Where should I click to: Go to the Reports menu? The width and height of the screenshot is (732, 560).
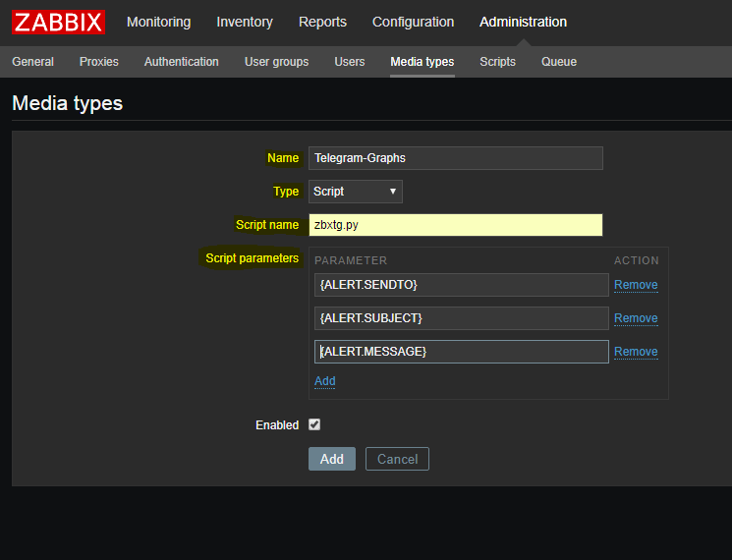coord(322,22)
